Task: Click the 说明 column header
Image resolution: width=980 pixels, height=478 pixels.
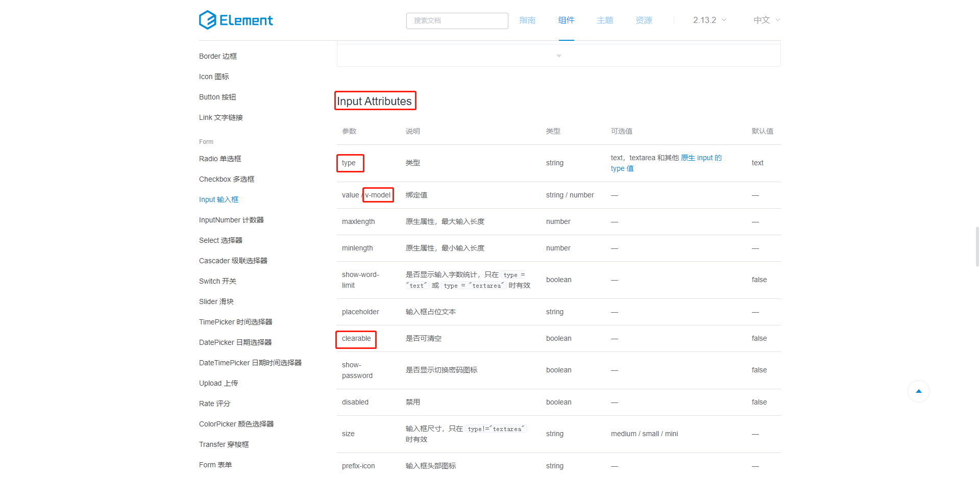Action: 413,131
